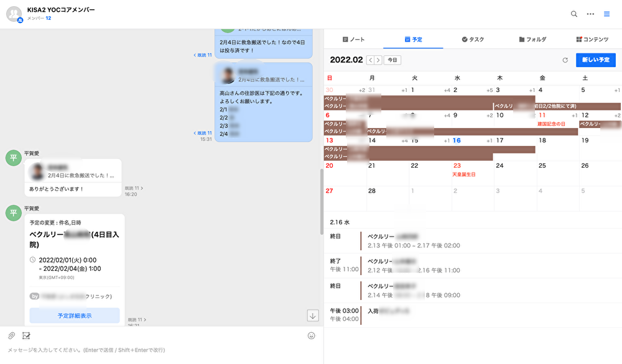Click the message input field
This screenshot has height=364, width=622.
(x=155, y=350)
